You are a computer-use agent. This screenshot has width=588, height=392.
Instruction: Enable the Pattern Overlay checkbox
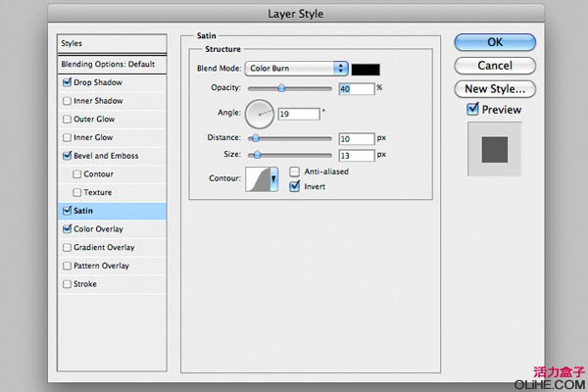[x=67, y=266]
